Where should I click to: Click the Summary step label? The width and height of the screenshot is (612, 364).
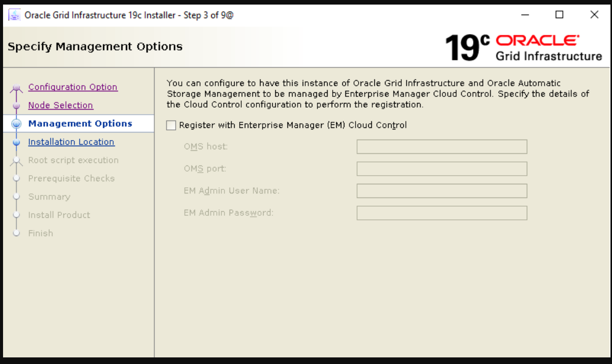tap(49, 196)
